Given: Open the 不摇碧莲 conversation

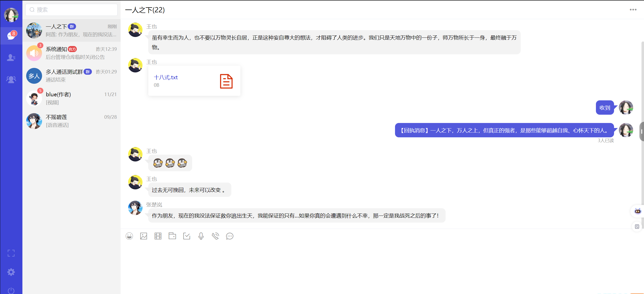Looking at the screenshot, I should pyautogui.click(x=71, y=121).
